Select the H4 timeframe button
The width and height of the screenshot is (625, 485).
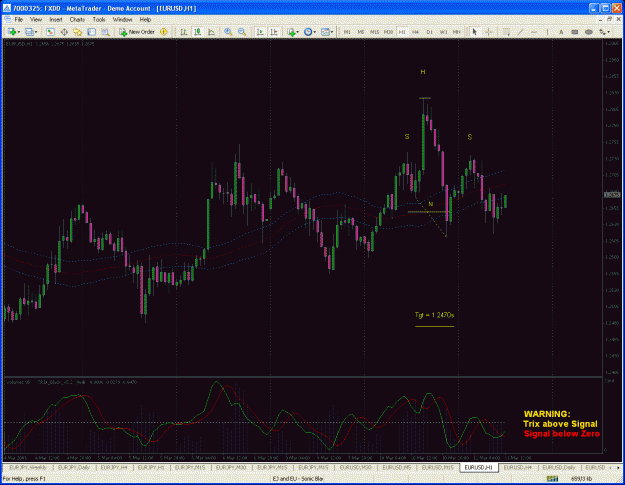pyautogui.click(x=415, y=32)
